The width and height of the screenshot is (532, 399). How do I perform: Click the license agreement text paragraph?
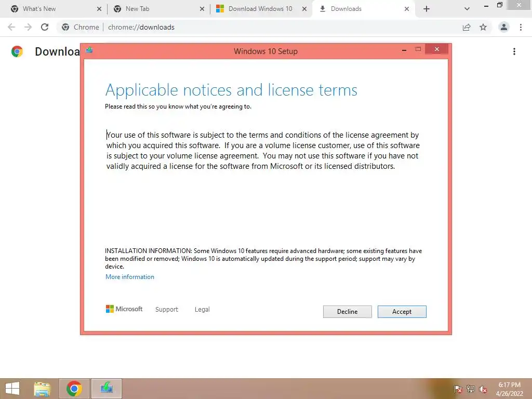click(x=263, y=151)
